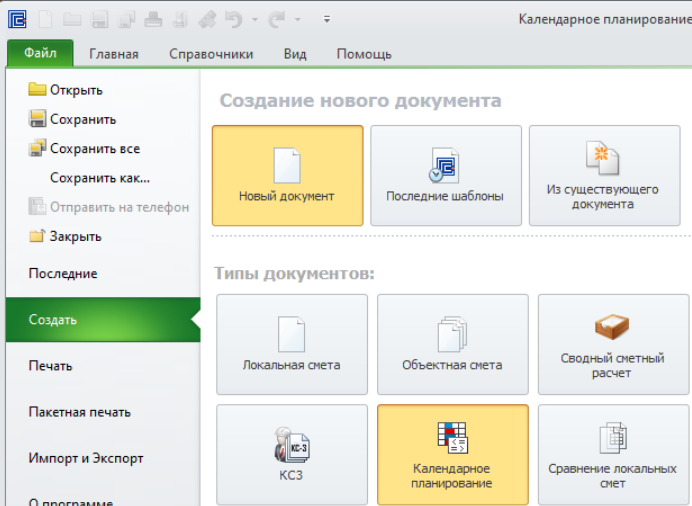Click the stacked pages icon on Объектная смета
This screenshot has width=692, height=506.
point(452,334)
